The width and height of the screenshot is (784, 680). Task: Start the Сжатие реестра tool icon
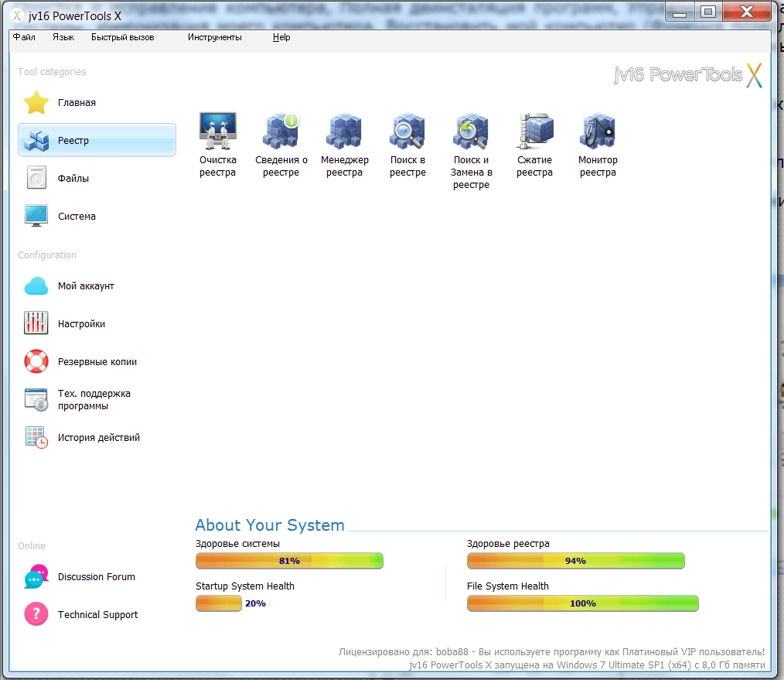(x=534, y=131)
